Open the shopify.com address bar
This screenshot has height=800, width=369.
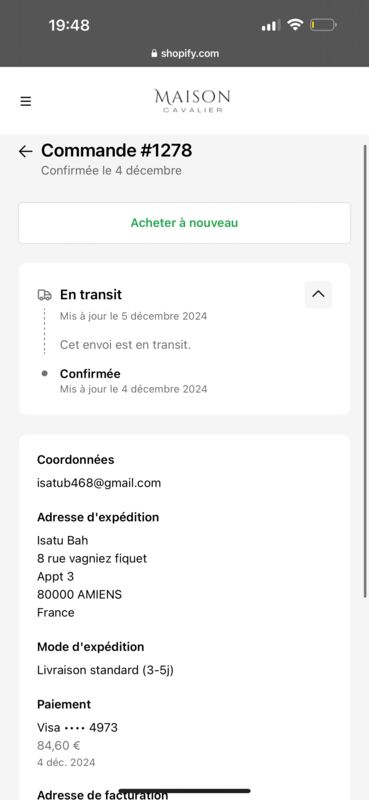(185, 54)
